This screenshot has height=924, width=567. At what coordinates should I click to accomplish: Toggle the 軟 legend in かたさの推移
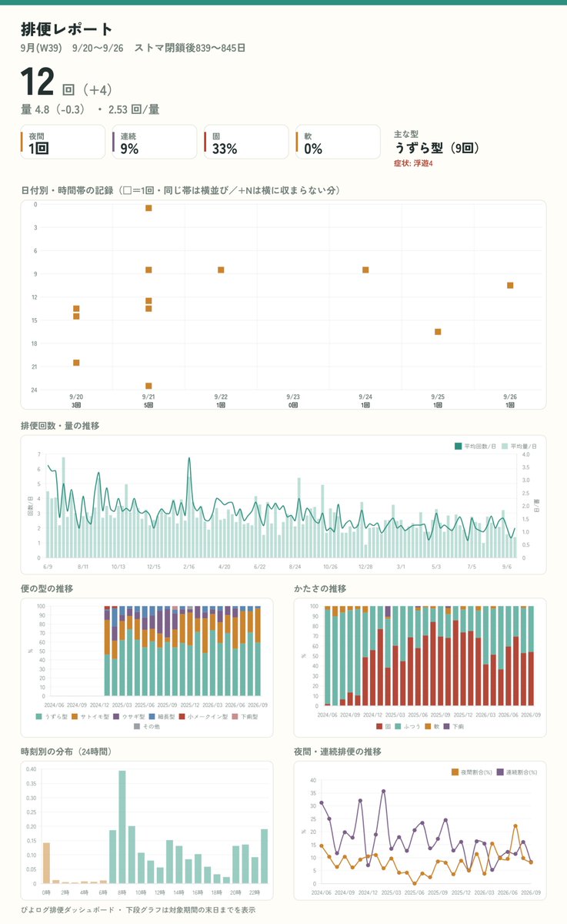pyautogui.click(x=432, y=726)
